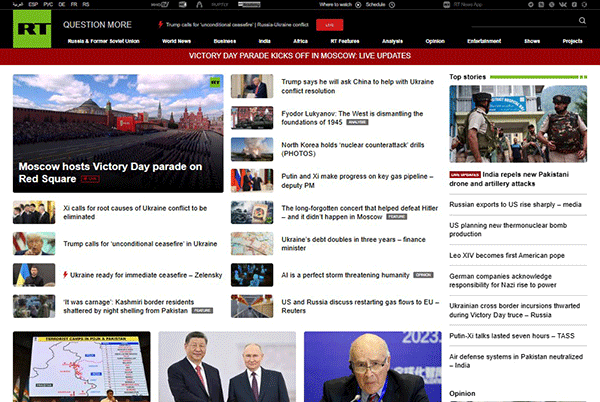Open the RUPTLY partner link
This screenshot has width=600, height=402.
tap(220, 5)
